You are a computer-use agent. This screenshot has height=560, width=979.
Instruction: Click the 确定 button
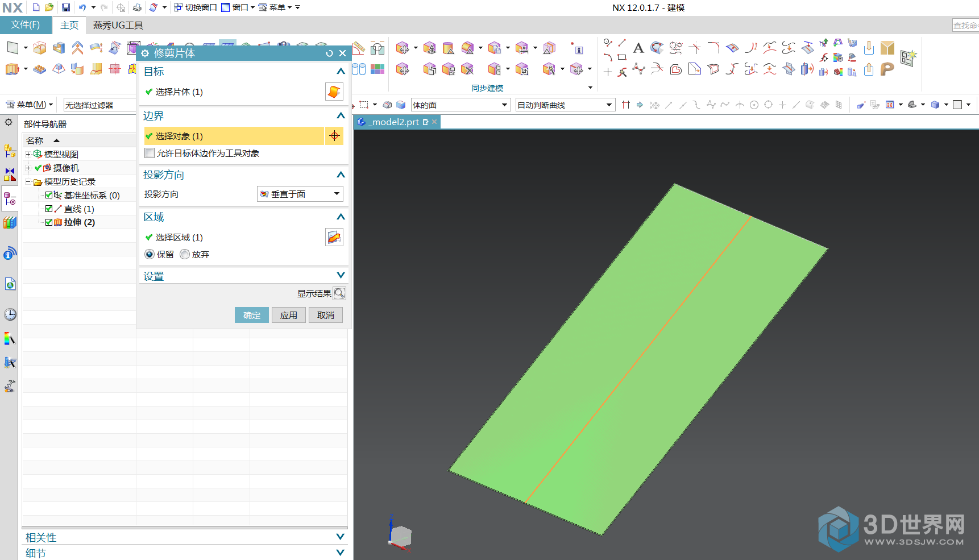pos(252,315)
